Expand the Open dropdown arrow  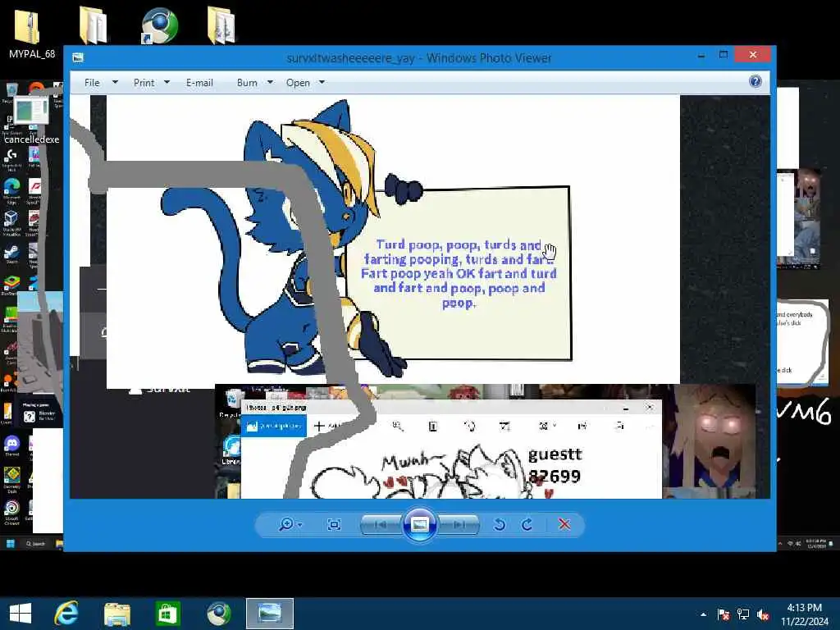[x=322, y=82]
